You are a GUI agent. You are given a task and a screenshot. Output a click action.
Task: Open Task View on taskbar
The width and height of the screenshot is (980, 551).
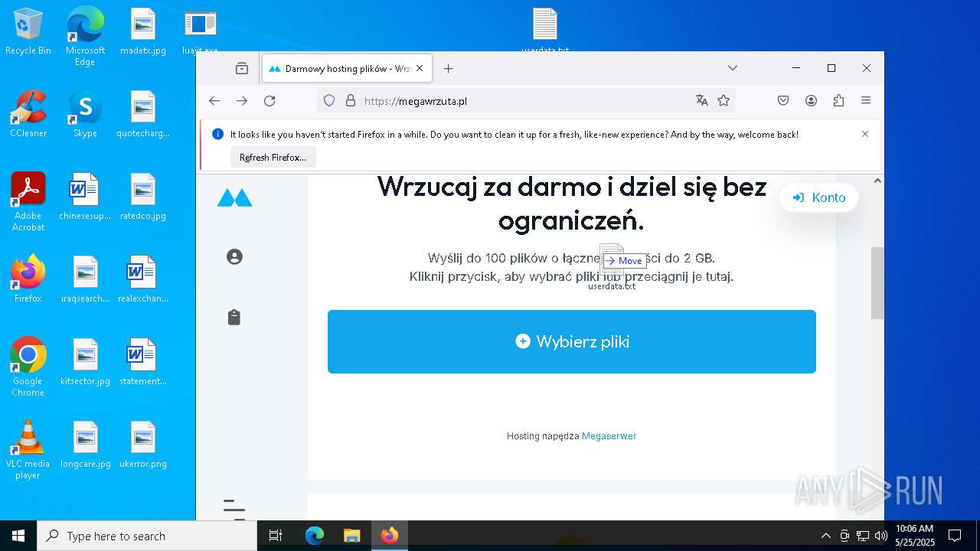(276, 536)
